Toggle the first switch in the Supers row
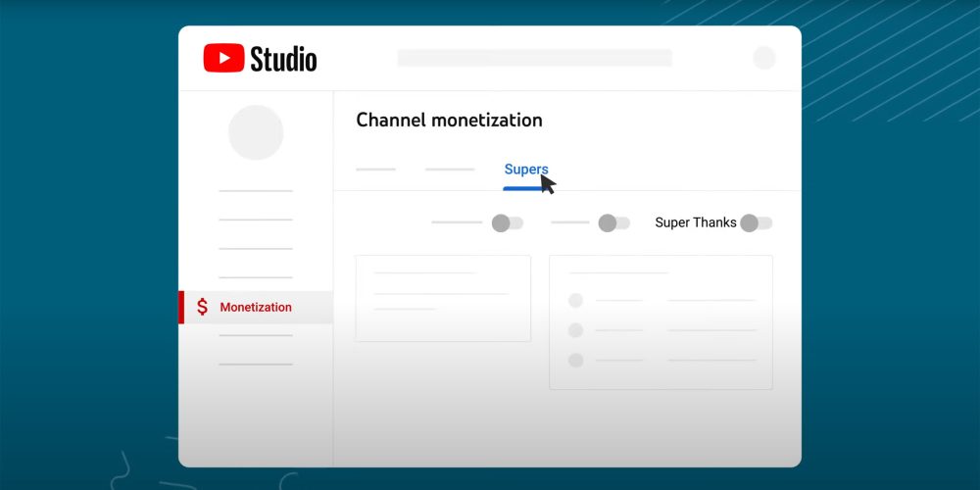The image size is (980, 490). 507,222
